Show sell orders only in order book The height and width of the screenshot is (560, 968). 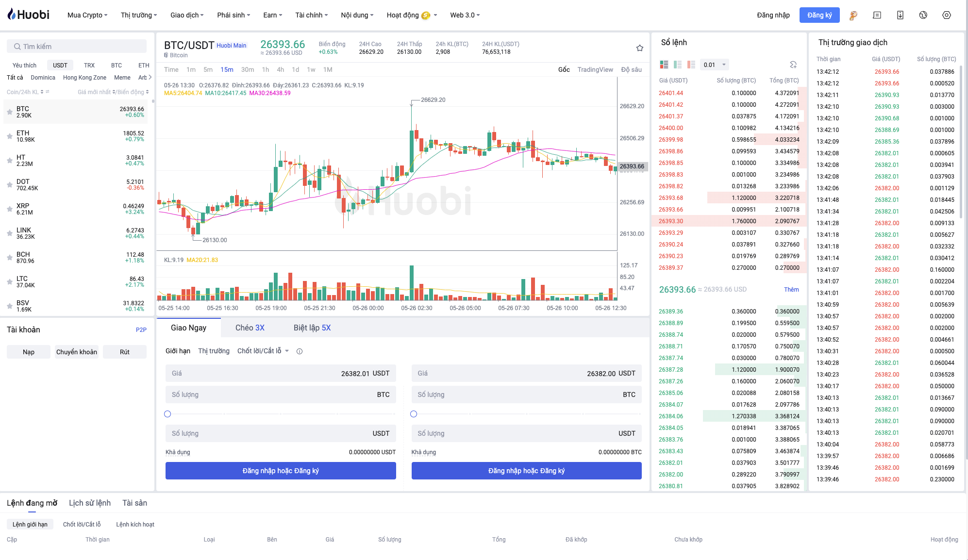pyautogui.click(x=691, y=65)
